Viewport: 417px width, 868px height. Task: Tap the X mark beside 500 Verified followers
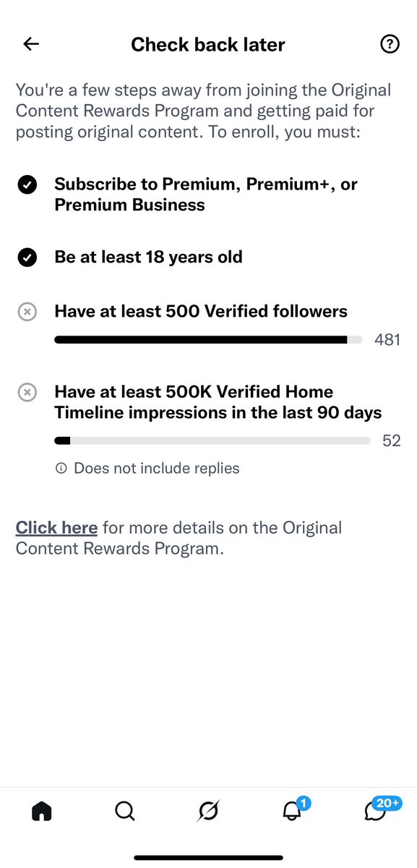pyautogui.click(x=27, y=312)
